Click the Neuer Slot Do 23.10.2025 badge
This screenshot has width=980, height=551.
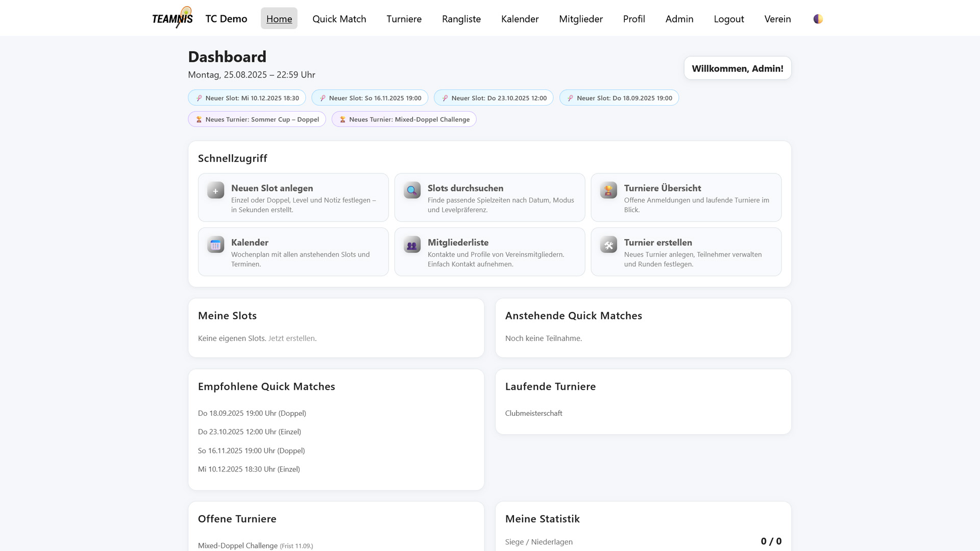(x=493, y=97)
